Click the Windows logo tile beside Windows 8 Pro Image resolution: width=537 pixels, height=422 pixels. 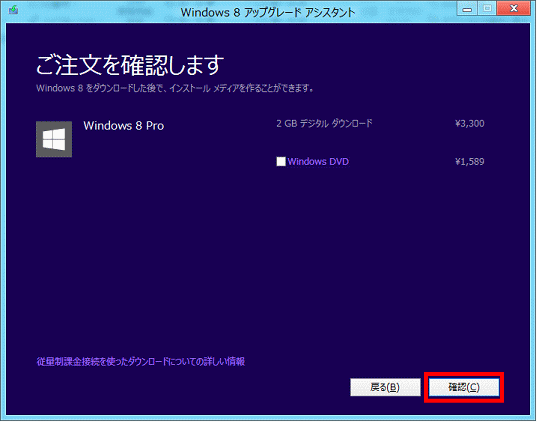54,139
